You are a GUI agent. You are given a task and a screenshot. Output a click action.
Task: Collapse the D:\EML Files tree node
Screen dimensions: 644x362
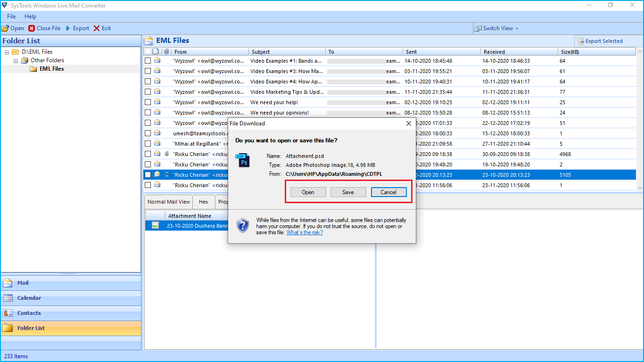(x=7, y=52)
